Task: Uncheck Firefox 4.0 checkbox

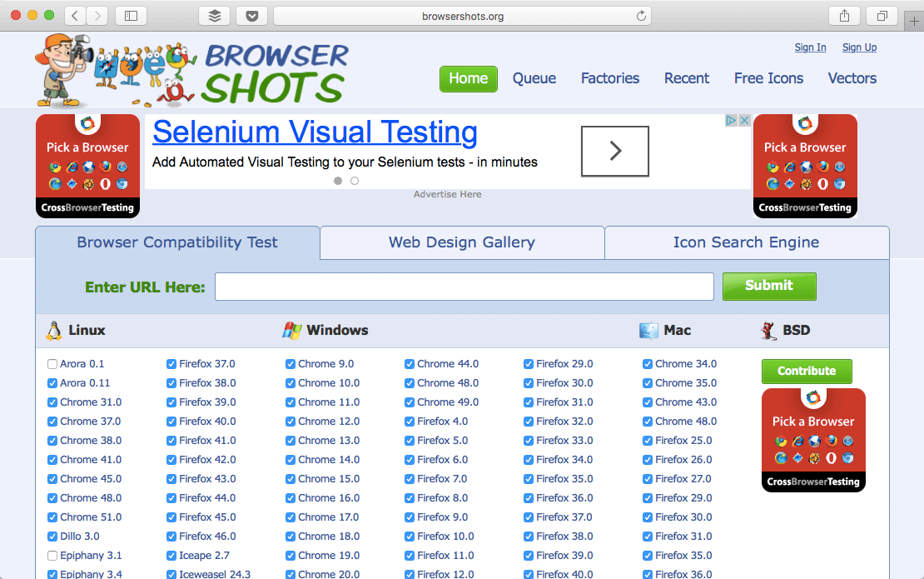Action: coord(410,422)
